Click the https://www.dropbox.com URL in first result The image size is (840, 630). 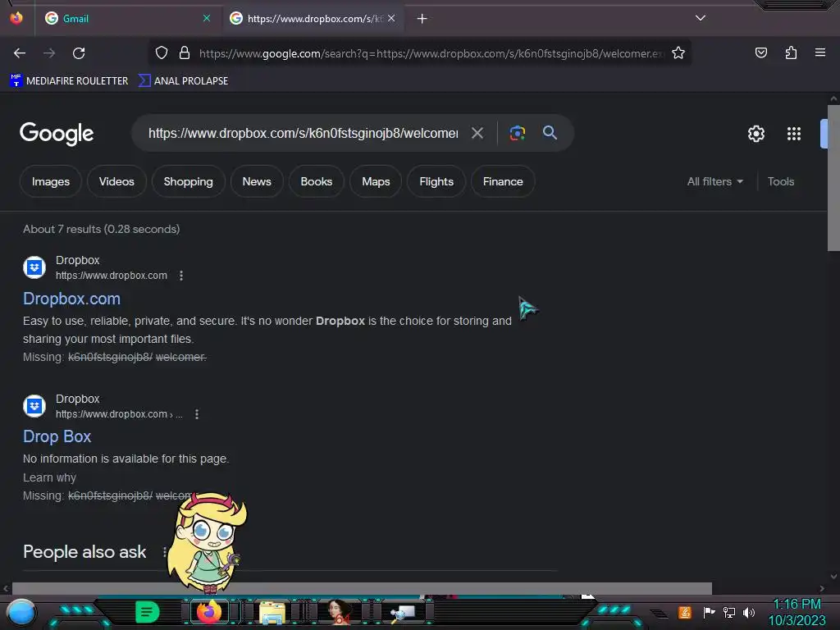[112, 276]
